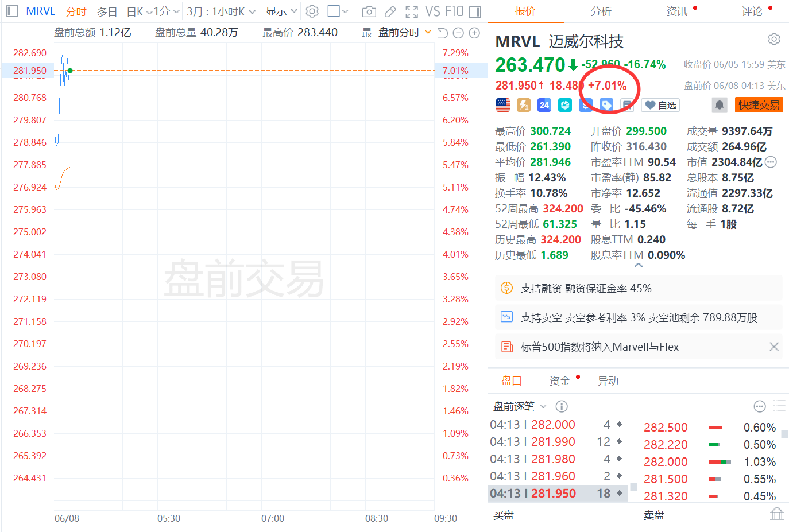The image size is (789, 532).
Task: Select the 04:13 trade at 281.990
Action: coord(556,442)
